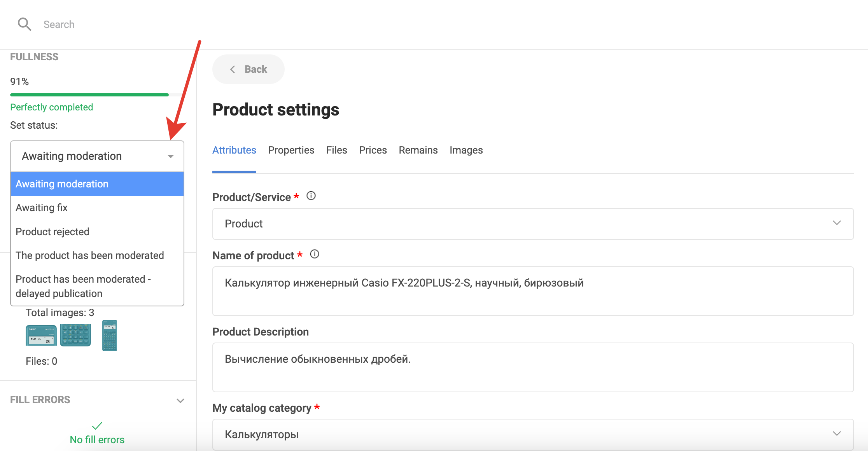Viewport: 868px width, 451px height.
Task: Expand the Product/Service dropdown
Action: (836, 223)
